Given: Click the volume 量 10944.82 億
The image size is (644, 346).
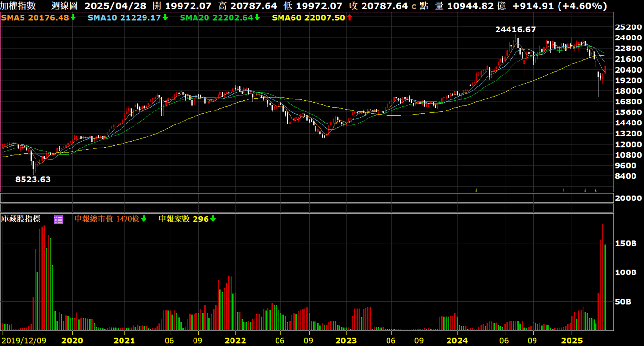Looking at the screenshot, I should click(471, 6).
